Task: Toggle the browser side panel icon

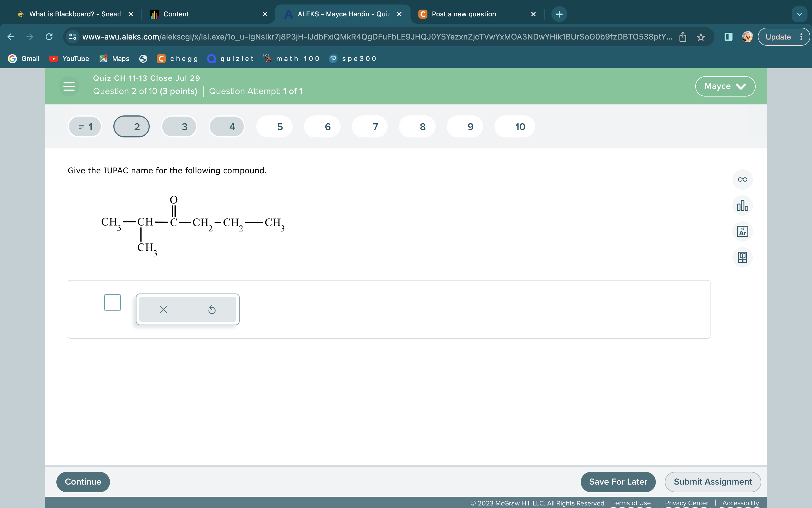Action: click(x=728, y=37)
